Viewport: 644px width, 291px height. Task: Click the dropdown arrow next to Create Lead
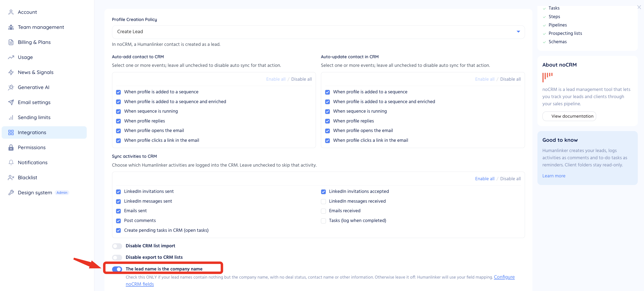coord(518,32)
